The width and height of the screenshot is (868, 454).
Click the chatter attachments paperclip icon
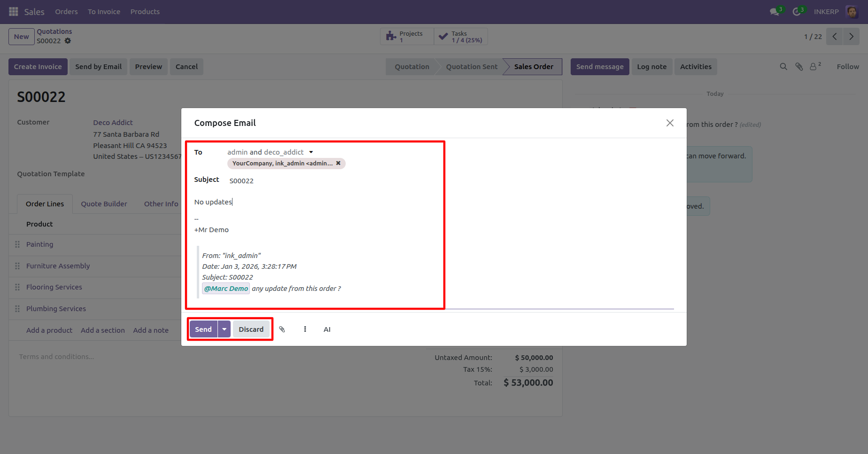tap(799, 67)
